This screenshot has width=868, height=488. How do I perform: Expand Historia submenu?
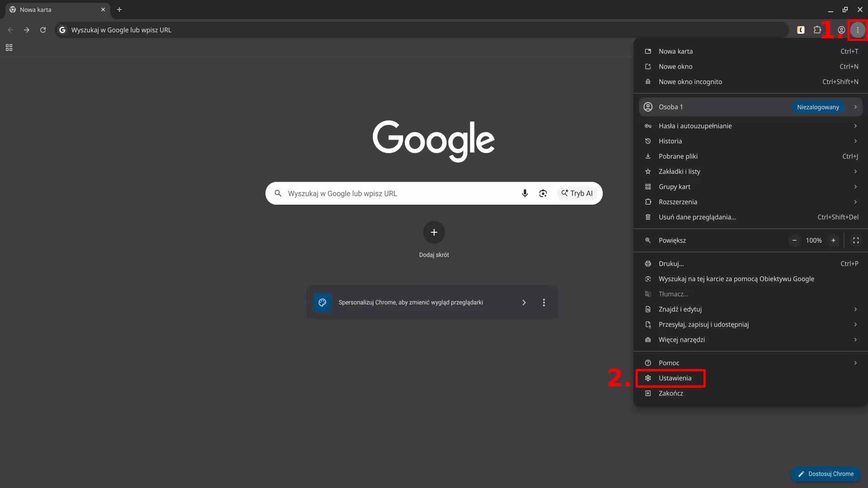click(x=750, y=141)
